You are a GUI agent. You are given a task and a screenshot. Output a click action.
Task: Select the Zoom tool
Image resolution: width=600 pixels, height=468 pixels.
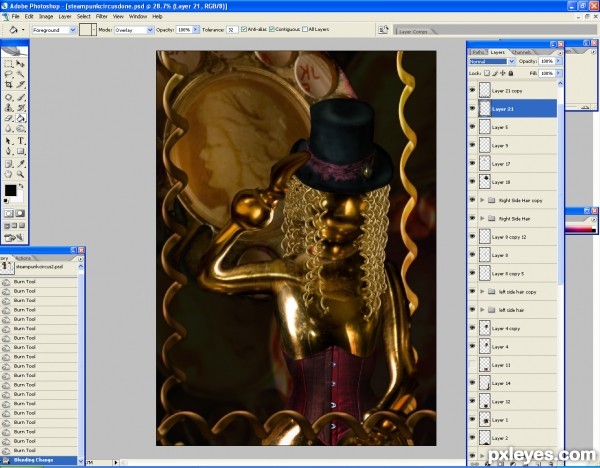20,174
